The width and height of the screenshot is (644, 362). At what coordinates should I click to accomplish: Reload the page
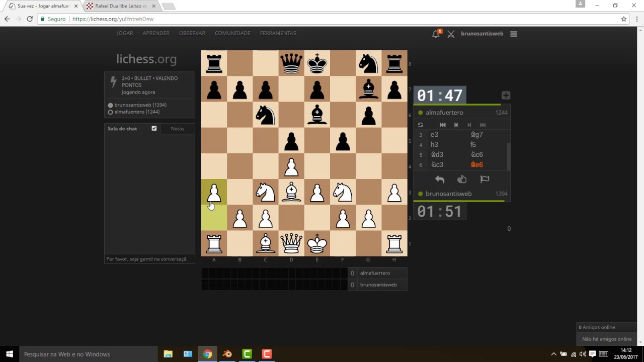pyautogui.click(x=30, y=19)
